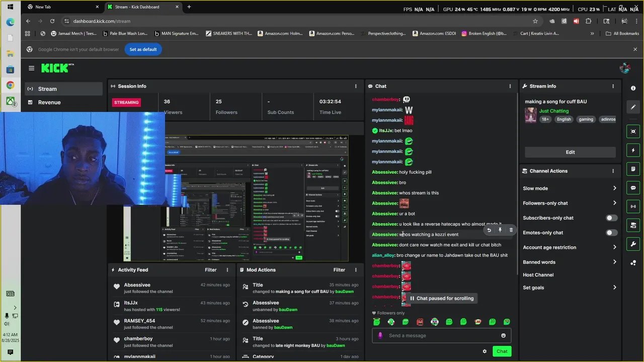Toggle the lightning bolt panel icon
The width and height of the screenshot is (644, 362).
633,150
